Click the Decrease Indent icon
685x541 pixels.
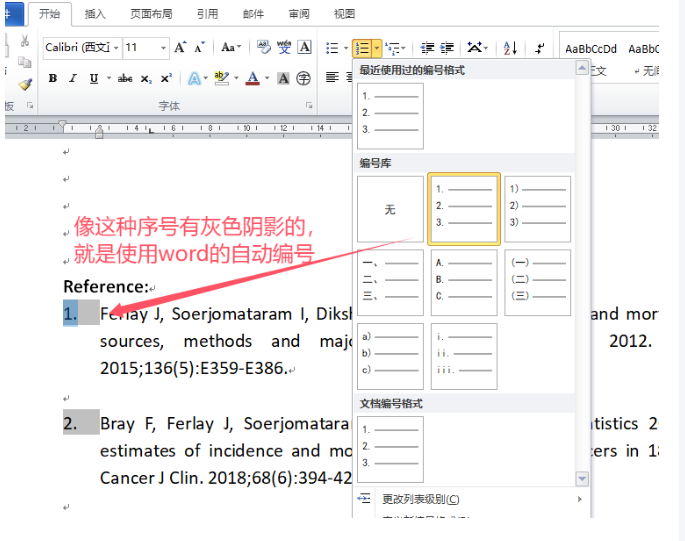427,48
